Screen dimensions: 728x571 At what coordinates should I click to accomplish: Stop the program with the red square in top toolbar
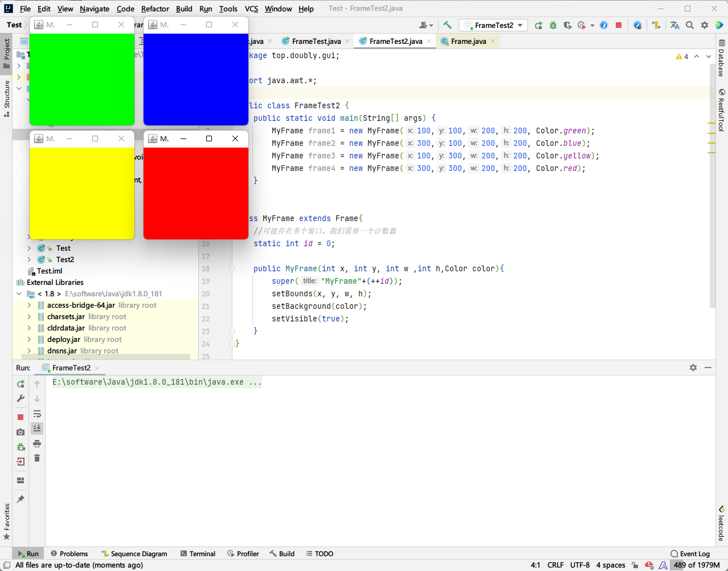click(x=619, y=25)
